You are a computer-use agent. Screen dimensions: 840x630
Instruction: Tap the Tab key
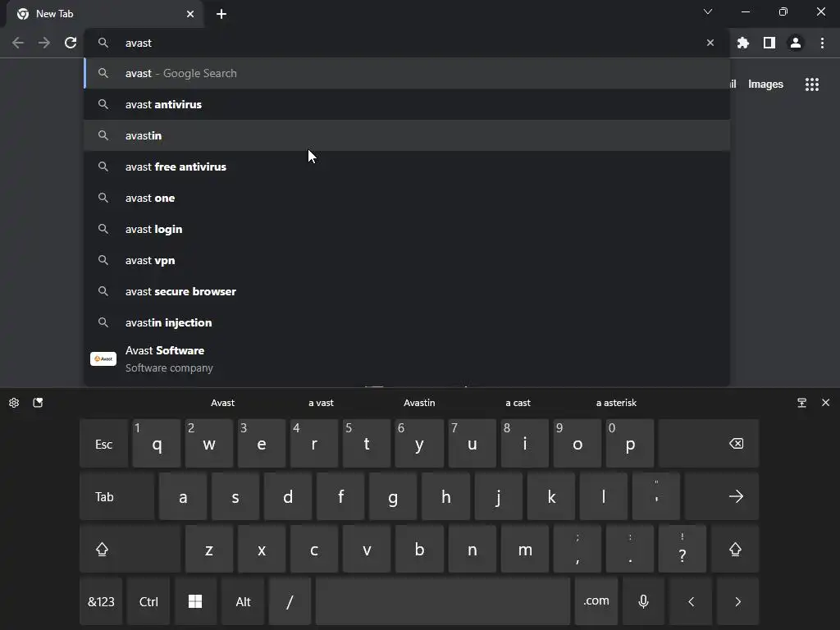point(116,496)
